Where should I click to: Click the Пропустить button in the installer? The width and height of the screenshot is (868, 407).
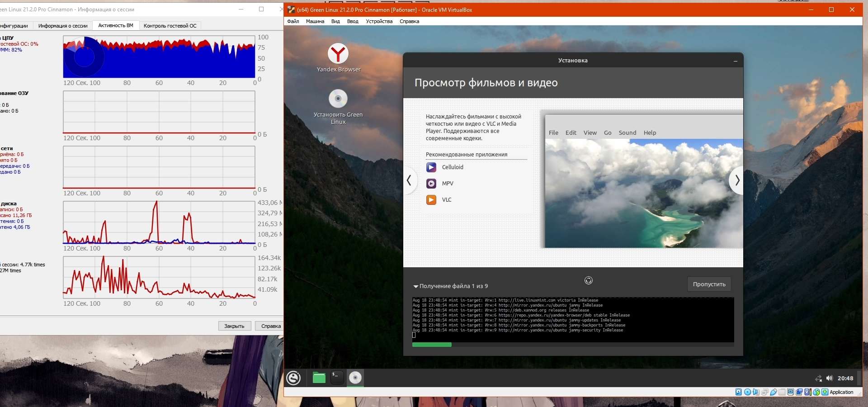(x=709, y=284)
